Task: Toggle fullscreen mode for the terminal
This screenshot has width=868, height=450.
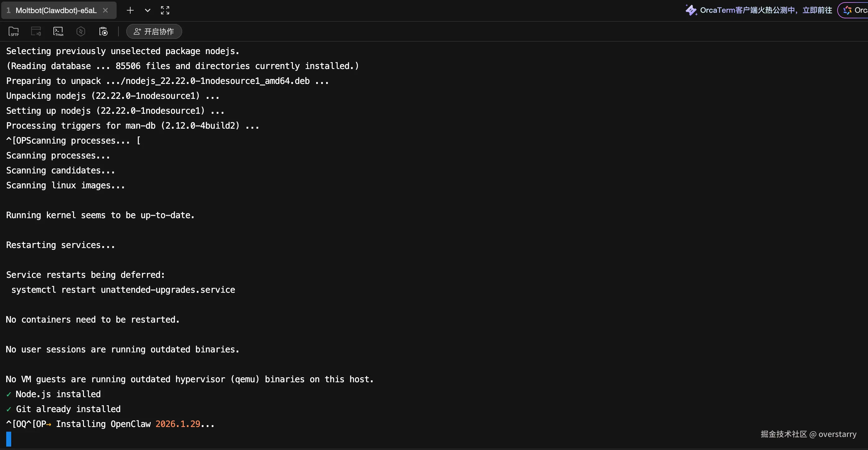Action: click(x=165, y=11)
